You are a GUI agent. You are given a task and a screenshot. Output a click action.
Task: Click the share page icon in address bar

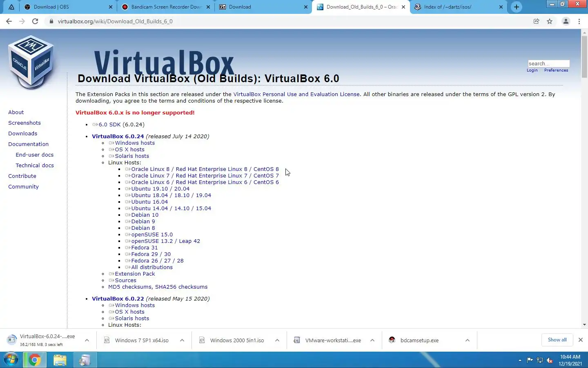tap(537, 21)
